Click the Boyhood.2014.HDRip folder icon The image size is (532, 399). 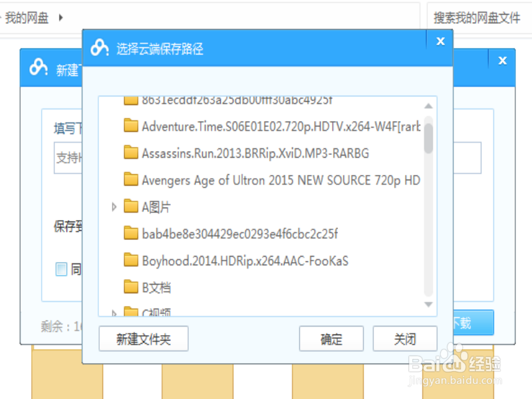131,260
